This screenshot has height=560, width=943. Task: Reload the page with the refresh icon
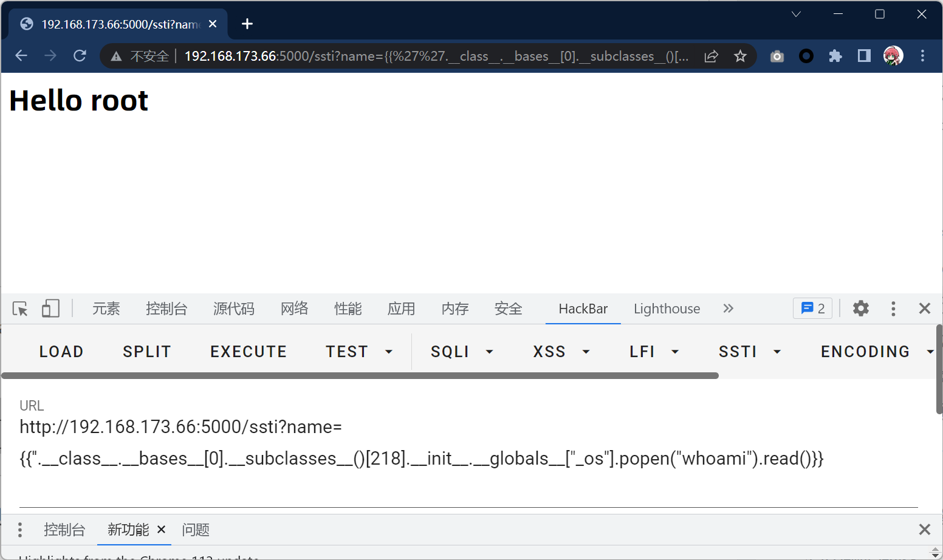80,56
